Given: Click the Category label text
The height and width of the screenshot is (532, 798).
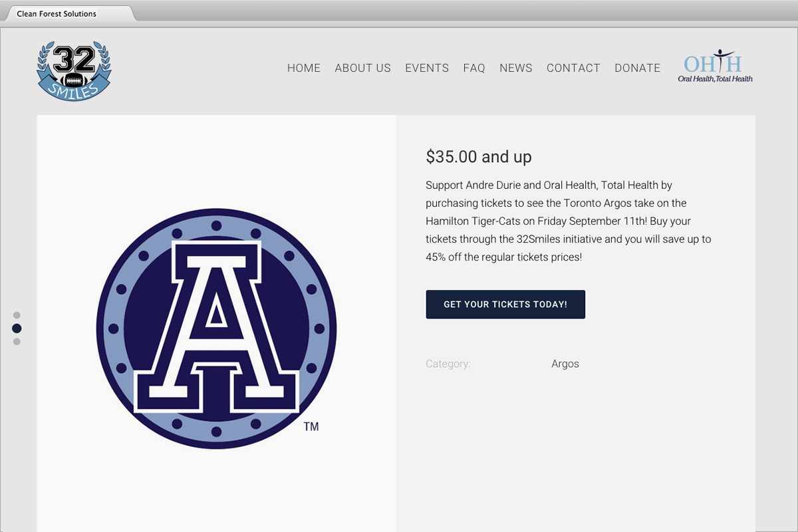Looking at the screenshot, I should pos(448,364).
